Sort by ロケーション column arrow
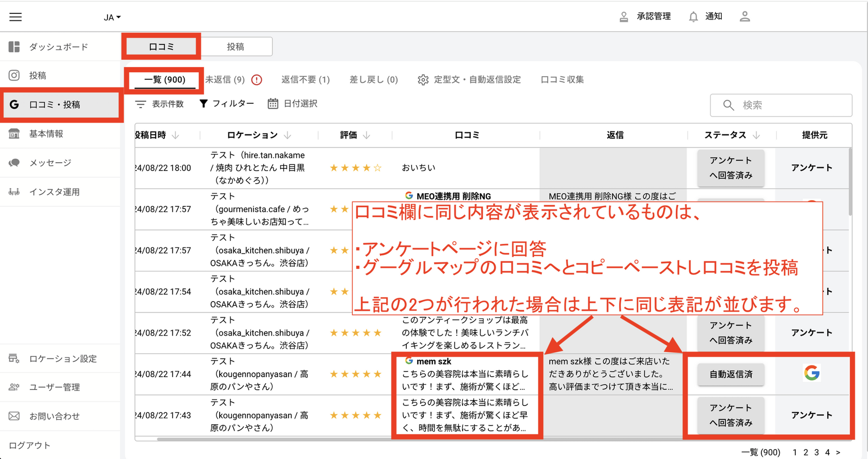Viewport: 868px width, 459px height. pyautogui.click(x=287, y=135)
